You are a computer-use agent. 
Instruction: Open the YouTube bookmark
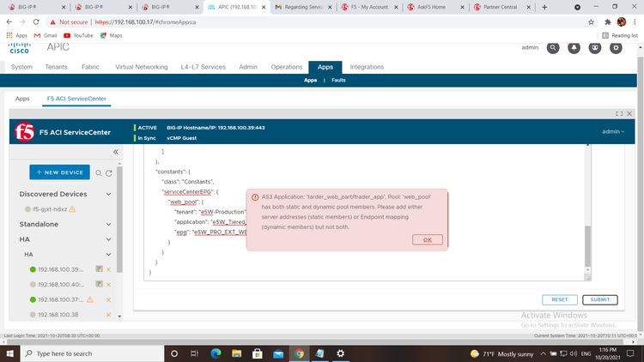click(78, 36)
